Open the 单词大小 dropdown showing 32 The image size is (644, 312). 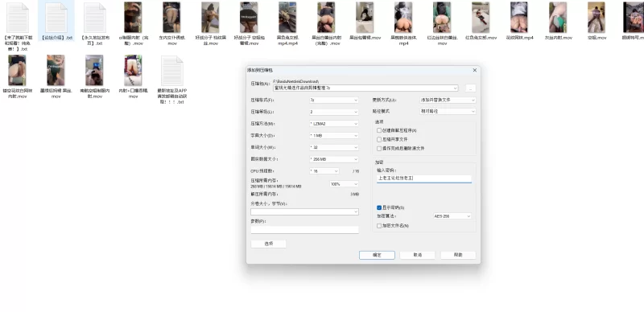(x=334, y=147)
